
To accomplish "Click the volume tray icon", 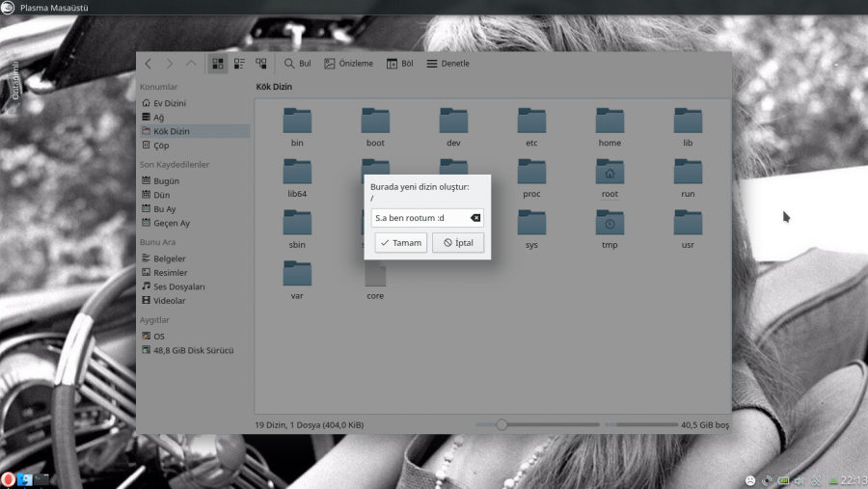I will 800,480.
